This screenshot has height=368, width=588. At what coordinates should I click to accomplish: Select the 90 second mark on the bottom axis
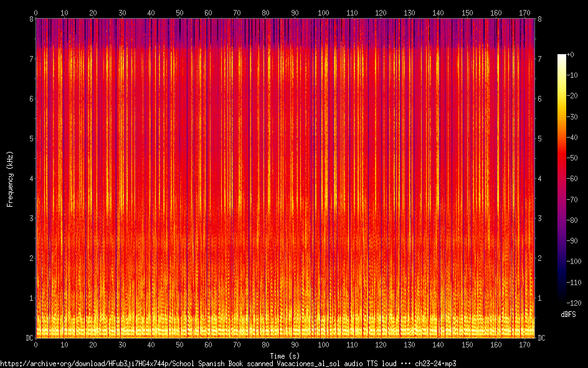294,344
